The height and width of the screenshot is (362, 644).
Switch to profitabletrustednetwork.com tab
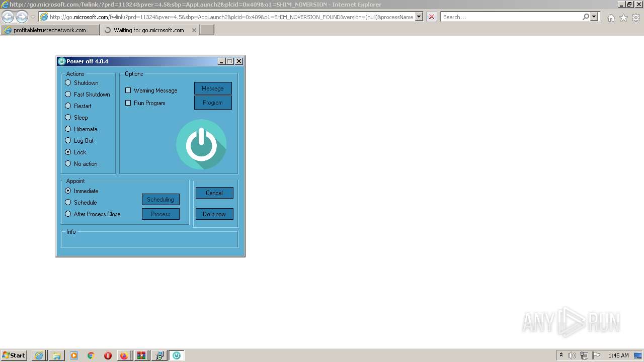[50, 30]
